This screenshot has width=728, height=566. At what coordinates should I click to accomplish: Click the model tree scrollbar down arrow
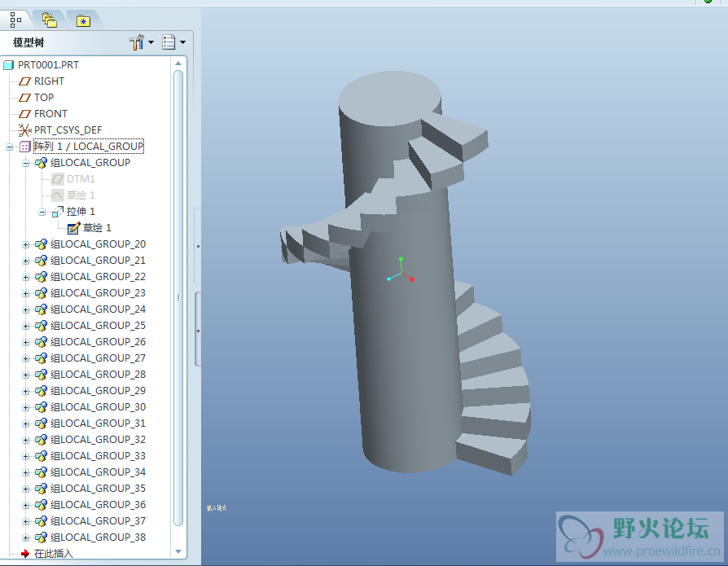(178, 551)
